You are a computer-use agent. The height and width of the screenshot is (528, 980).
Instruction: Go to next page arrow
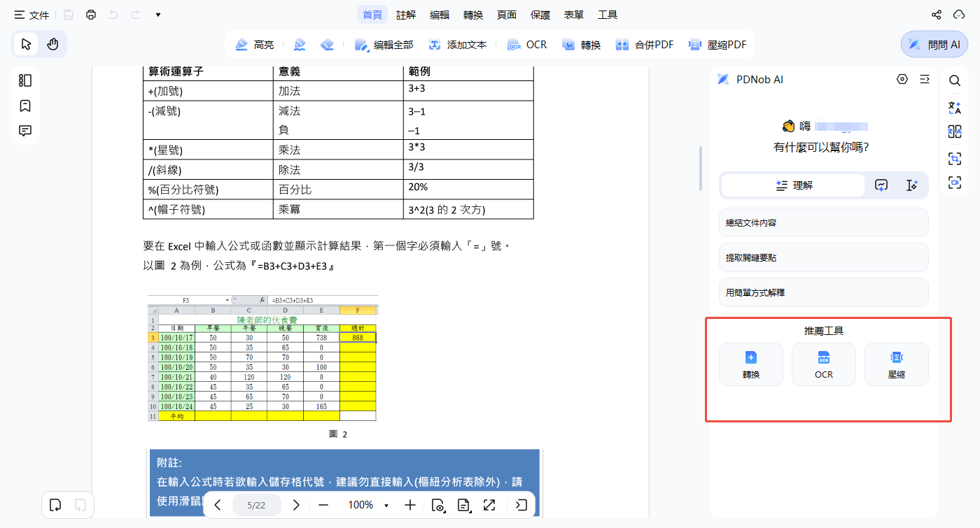[x=296, y=505]
